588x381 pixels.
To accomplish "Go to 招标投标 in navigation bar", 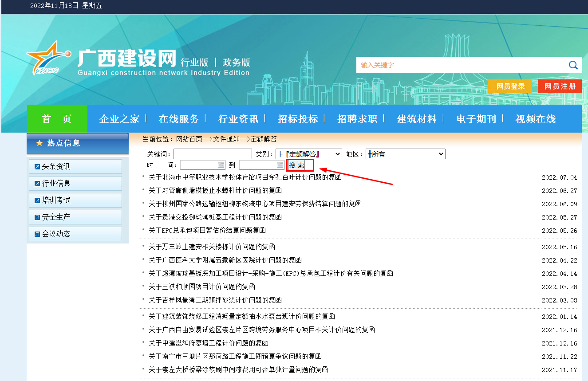I will pyautogui.click(x=298, y=119).
